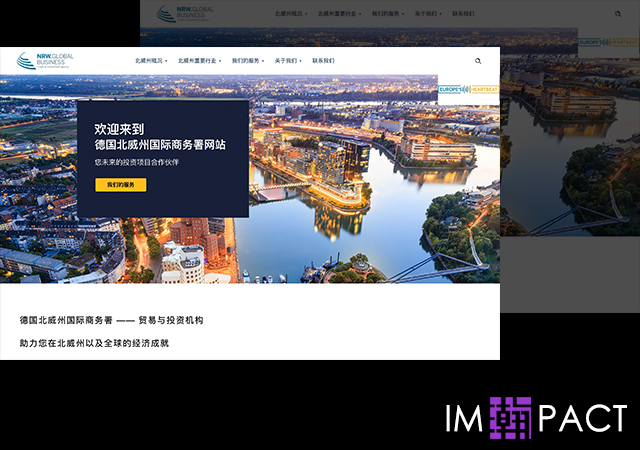Screen dimensions: 640x450
Task: Expand the 北威州概况 menu in front window
Action: pyautogui.click(x=151, y=61)
